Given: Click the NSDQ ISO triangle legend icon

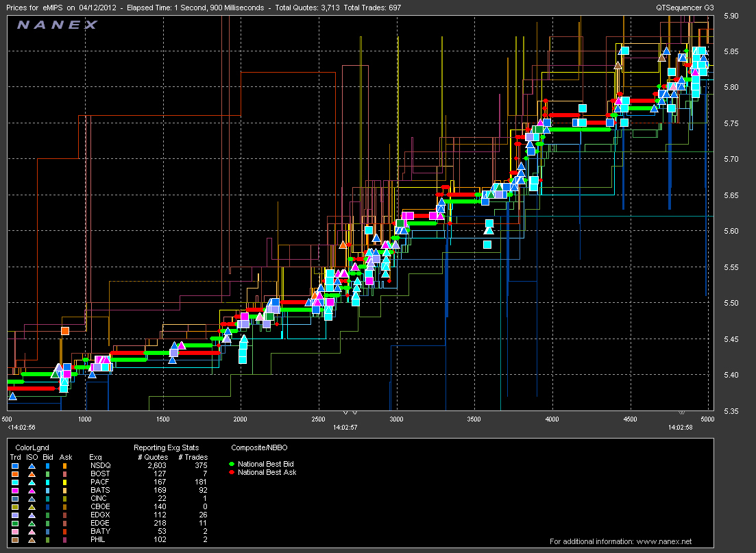Looking at the screenshot, I should pos(32,466).
